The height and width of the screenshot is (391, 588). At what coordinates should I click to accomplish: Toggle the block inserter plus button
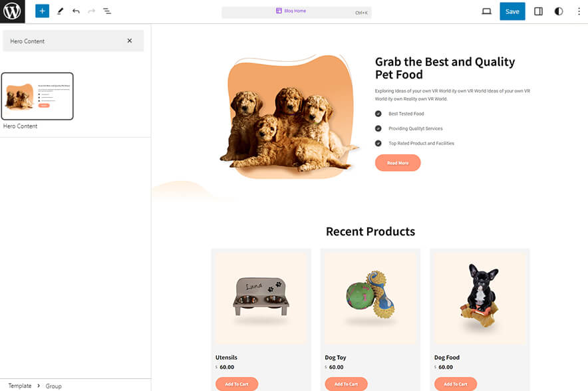(x=42, y=11)
